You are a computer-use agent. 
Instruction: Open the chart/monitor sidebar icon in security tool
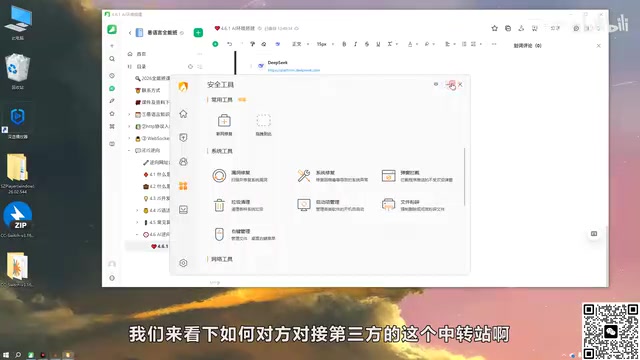point(183,210)
